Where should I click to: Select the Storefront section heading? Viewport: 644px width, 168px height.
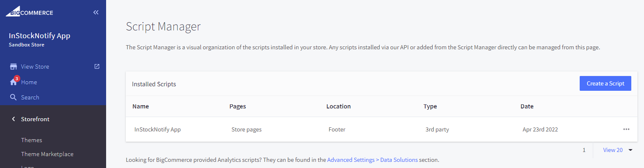pyautogui.click(x=35, y=119)
